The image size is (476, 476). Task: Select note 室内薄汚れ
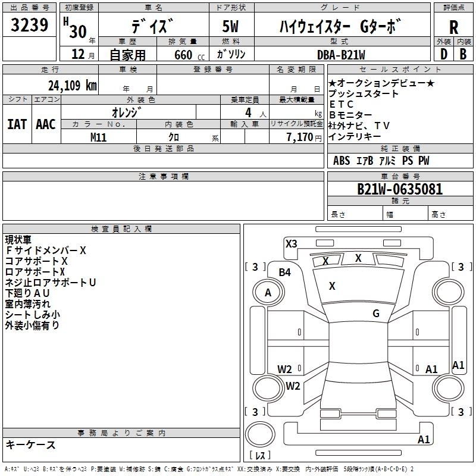[x=27, y=304]
